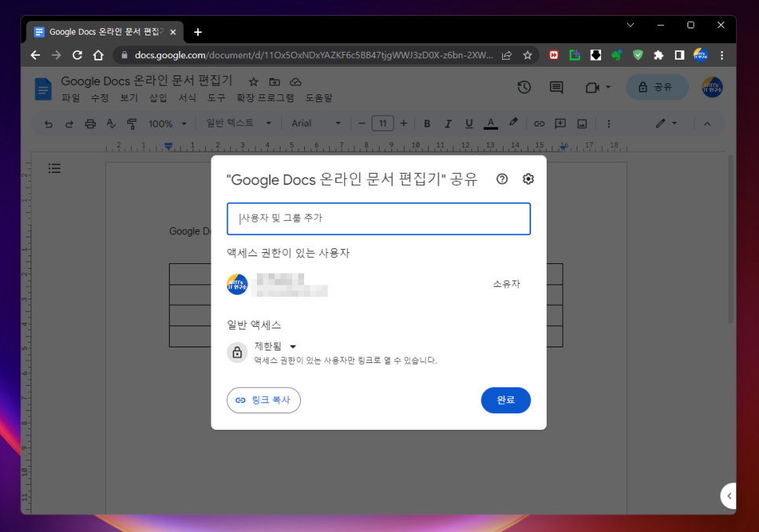Collapse the menus with the chevron
The height and width of the screenshot is (532, 759).
[x=707, y=124]
